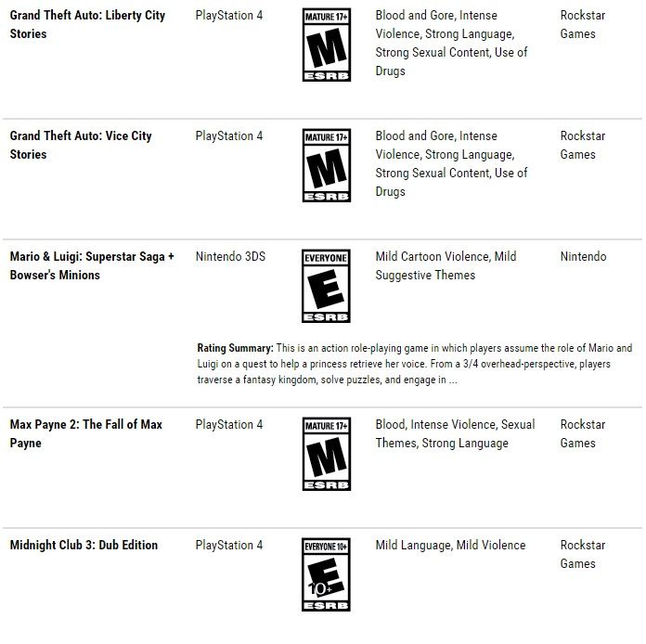Click Rockstar Games in the Liberty City Stories row
Viewport: 646px width, 644px height.
click(x=583, y=25)
